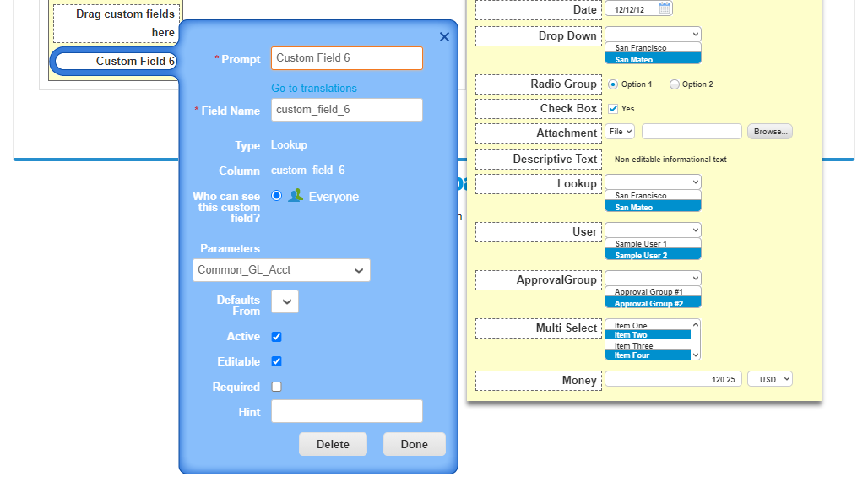The width and height of the screenshot is (868, 477).
Task: Enable the Required checkbox
Action: pos(277,388)
